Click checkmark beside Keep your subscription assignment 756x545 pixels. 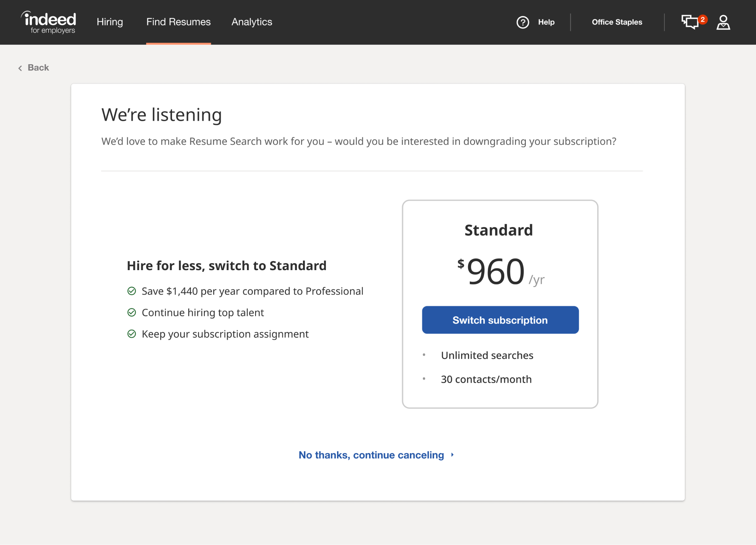(132, 334)
